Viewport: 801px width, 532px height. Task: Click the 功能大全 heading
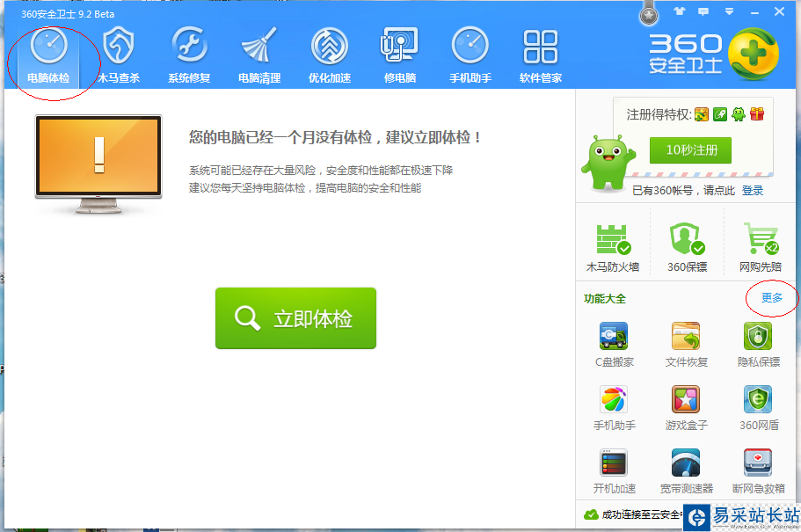click(605, 299)
